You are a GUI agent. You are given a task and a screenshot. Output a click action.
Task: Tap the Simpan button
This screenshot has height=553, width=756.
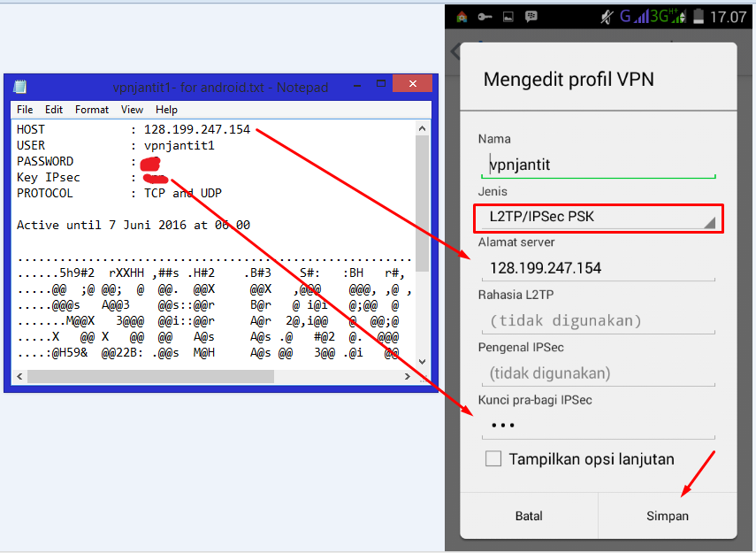click(x=668, y=516)
